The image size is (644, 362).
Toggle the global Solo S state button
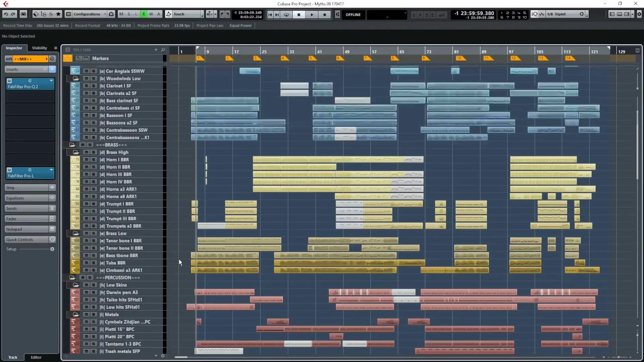[129, 14]
